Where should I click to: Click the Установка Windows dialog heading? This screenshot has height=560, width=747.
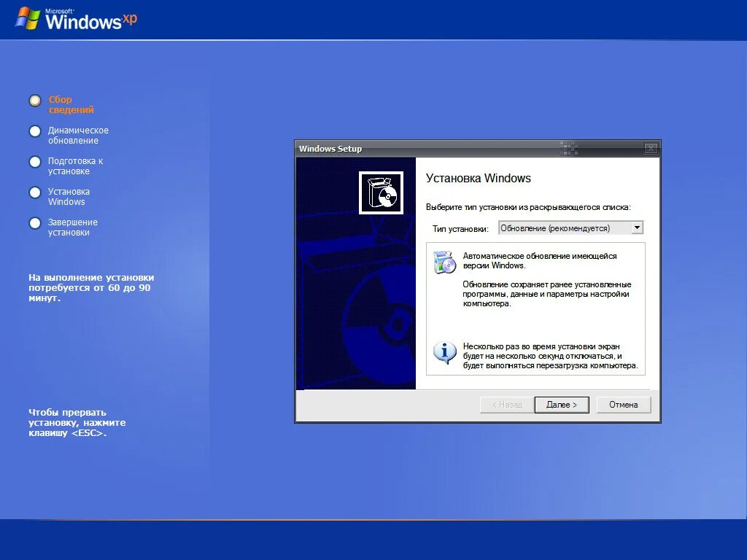[479, 178]
